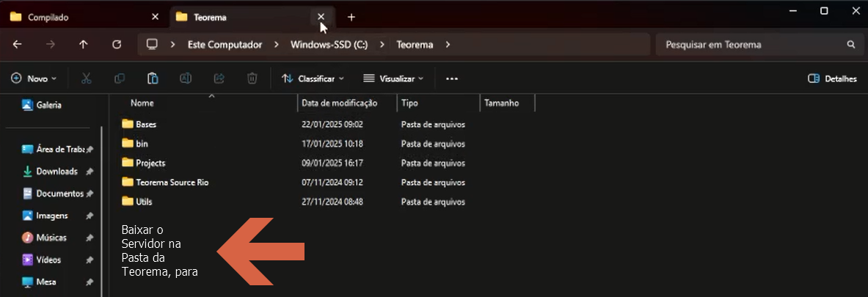
Task: Select the Projects folder icon
Action: pyautogui.click(x=128, y=163)
